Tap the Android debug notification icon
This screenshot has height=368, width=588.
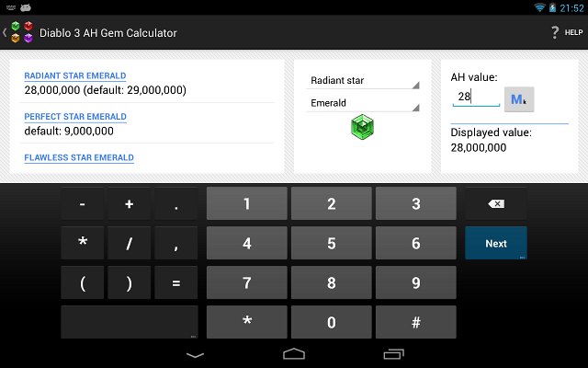tap(26, 7)
